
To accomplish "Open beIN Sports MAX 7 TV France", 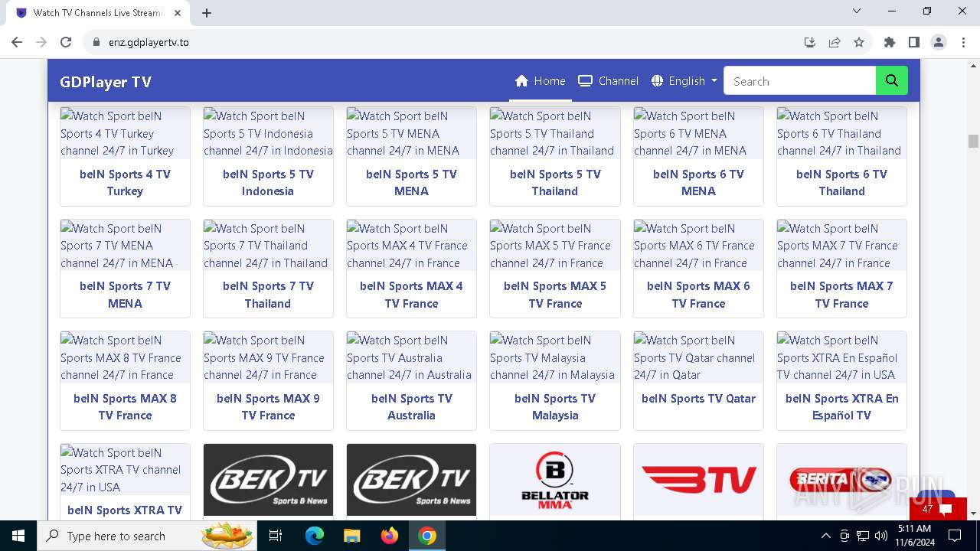I will 841,295.
